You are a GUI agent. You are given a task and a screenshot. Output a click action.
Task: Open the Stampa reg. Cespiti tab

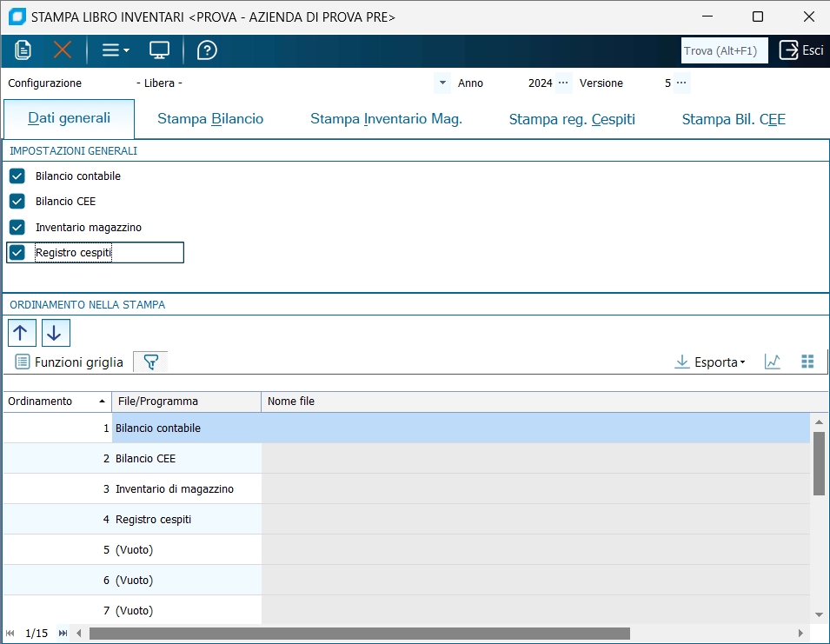click(x=572, y=120)
